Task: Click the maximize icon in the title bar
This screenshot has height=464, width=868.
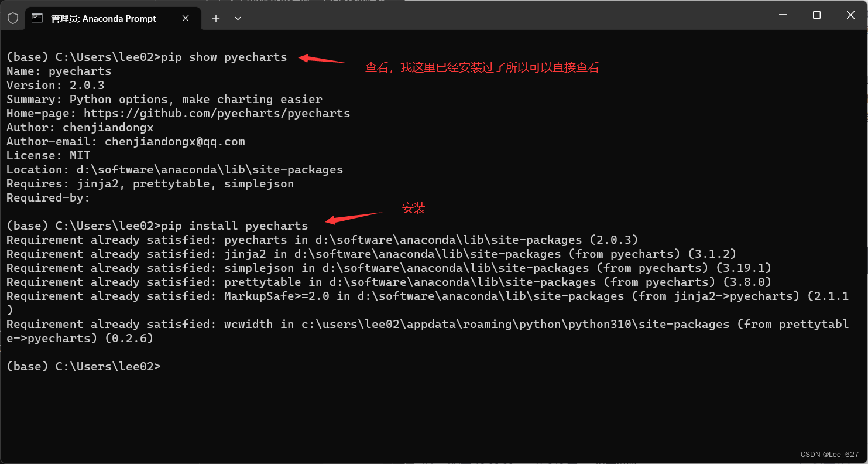Action: point(816,15)
